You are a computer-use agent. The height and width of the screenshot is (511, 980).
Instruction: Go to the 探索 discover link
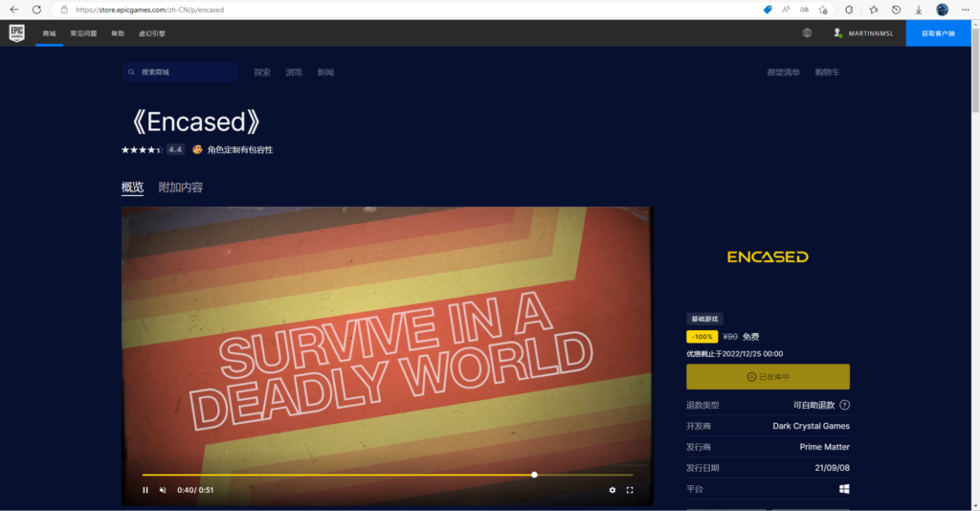point(262,73)
